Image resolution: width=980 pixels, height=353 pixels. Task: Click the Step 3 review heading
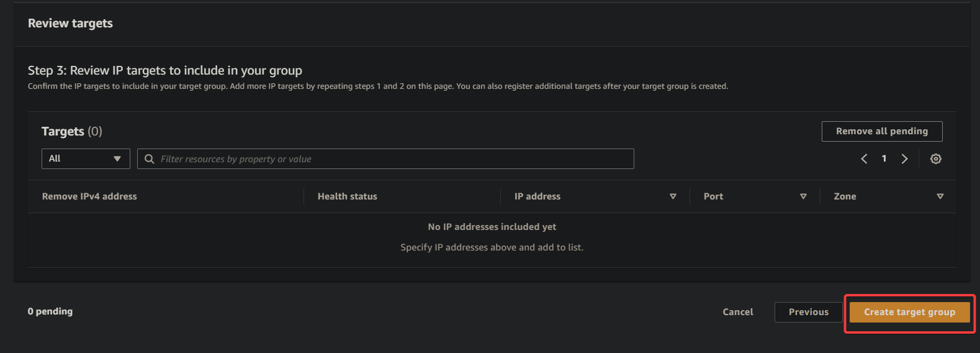coord(165,70)
